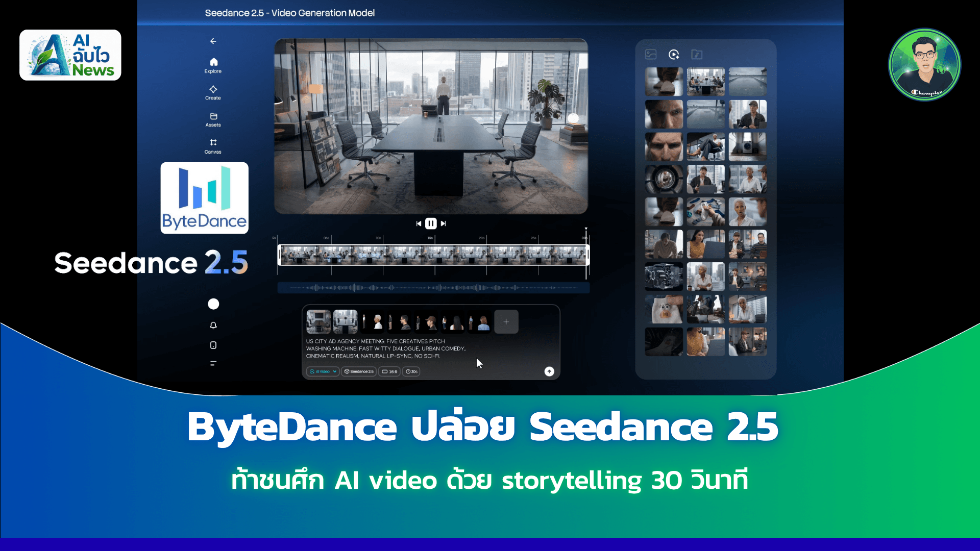This screenshot has width=980, height=551.
Task: Open the washing machine in room clip thumbnail
Action: [748, 146]
